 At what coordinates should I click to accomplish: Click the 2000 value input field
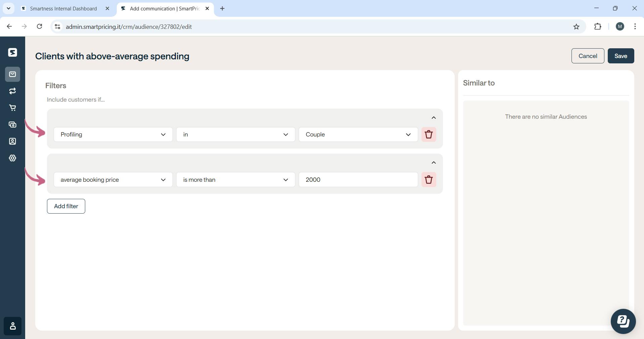point(358,180)
